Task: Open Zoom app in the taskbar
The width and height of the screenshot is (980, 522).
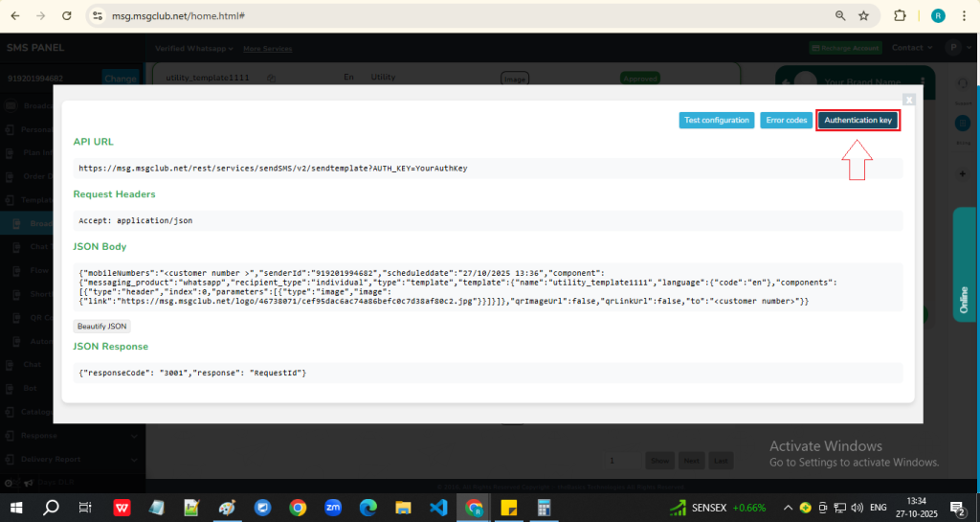Action: tap(333, 507)
